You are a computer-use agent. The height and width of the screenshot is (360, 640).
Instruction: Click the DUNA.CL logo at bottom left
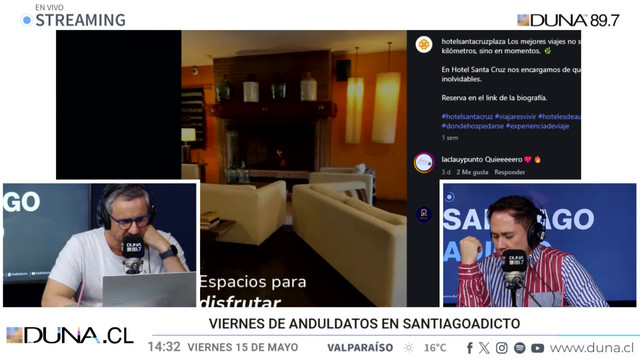click(x=70, y=336)
